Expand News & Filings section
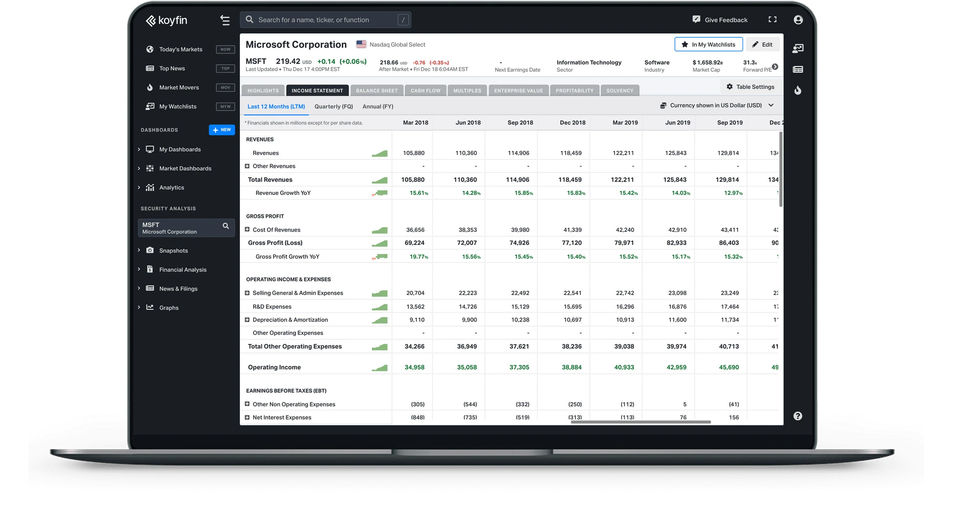Viewport: 960px width, 511px height. click(x=139, y=288)
